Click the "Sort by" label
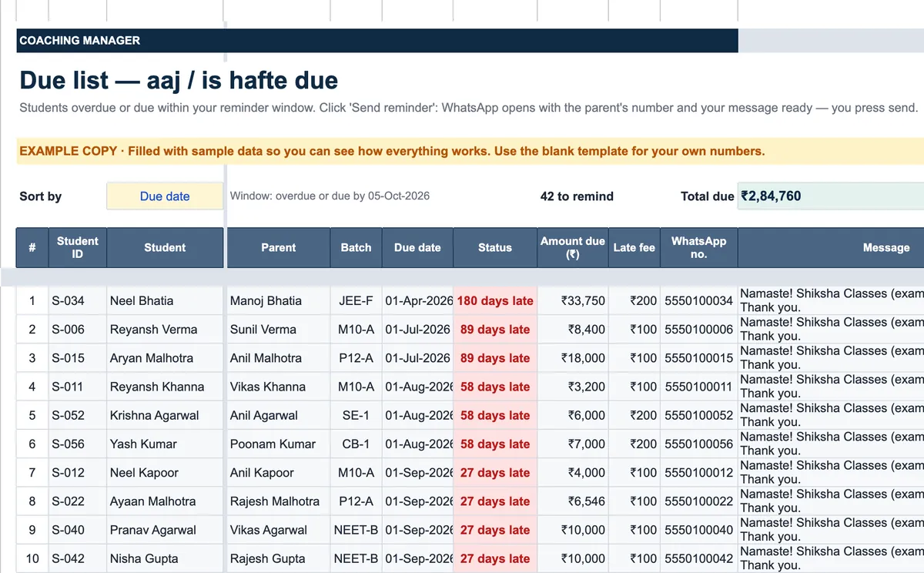 tap(41, 196)
